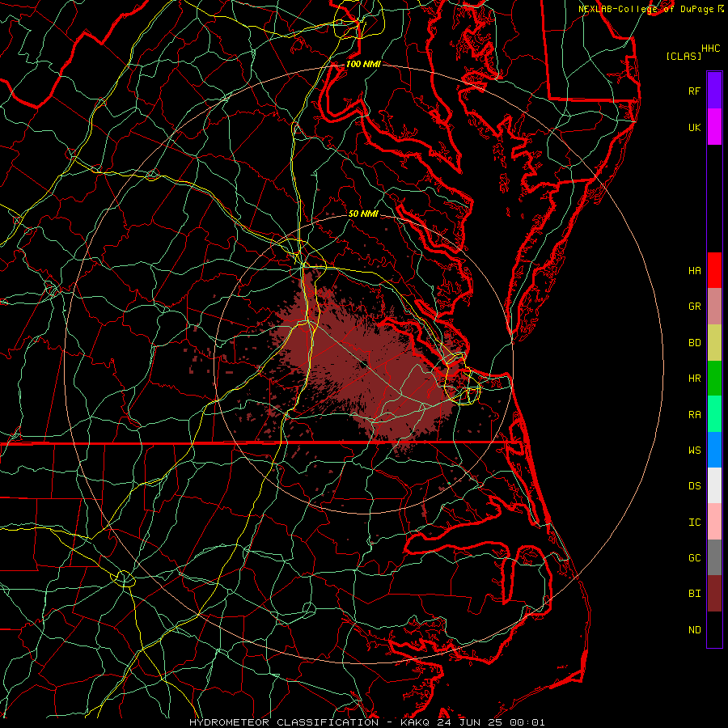728x728 pixels.
Task: Click the RA legend label
Action: tap(694, 415)
